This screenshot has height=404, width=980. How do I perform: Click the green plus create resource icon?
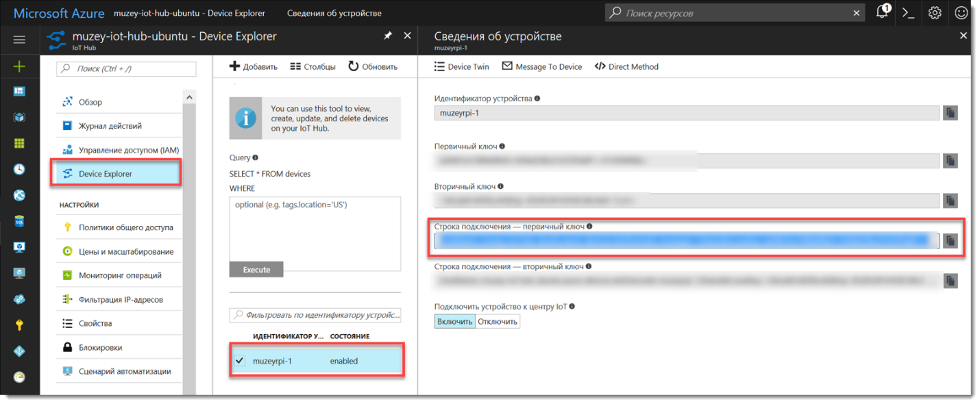click(19, 66)
